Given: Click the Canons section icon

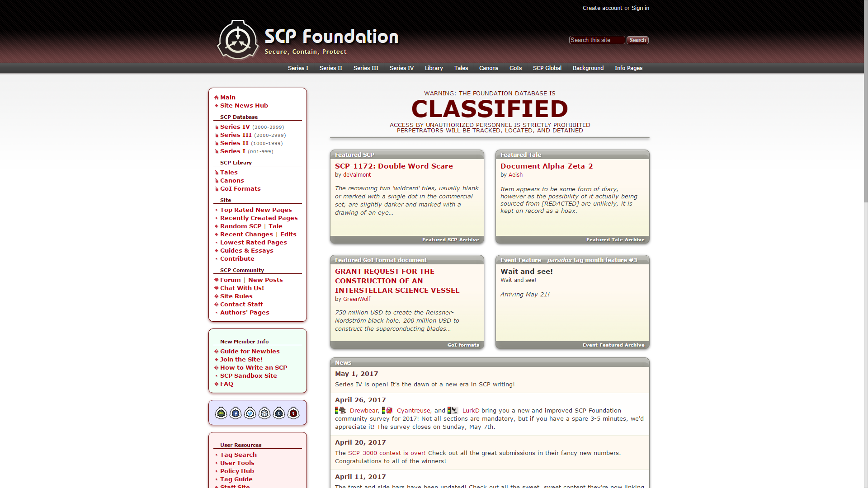Looking at the screenshot, I should pos(217,180).
